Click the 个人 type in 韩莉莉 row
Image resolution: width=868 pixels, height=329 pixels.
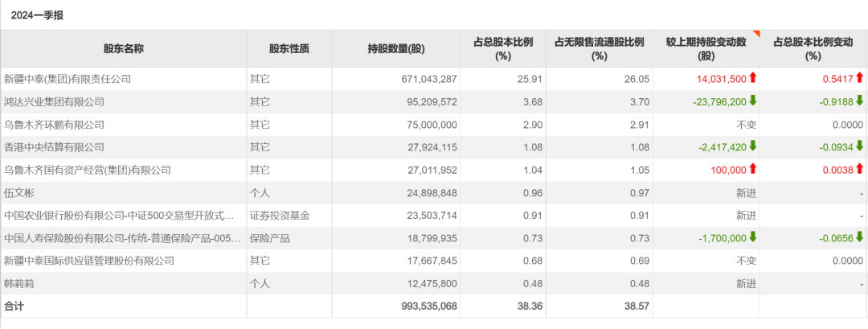click(x=260, y=284)
